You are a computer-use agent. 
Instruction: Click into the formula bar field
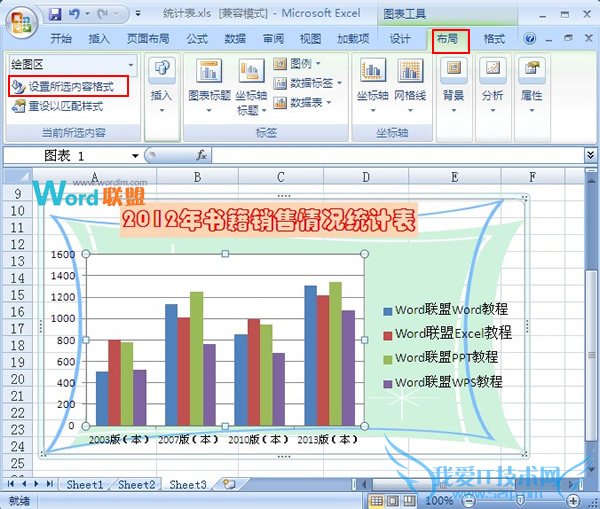tap(397, 156)
